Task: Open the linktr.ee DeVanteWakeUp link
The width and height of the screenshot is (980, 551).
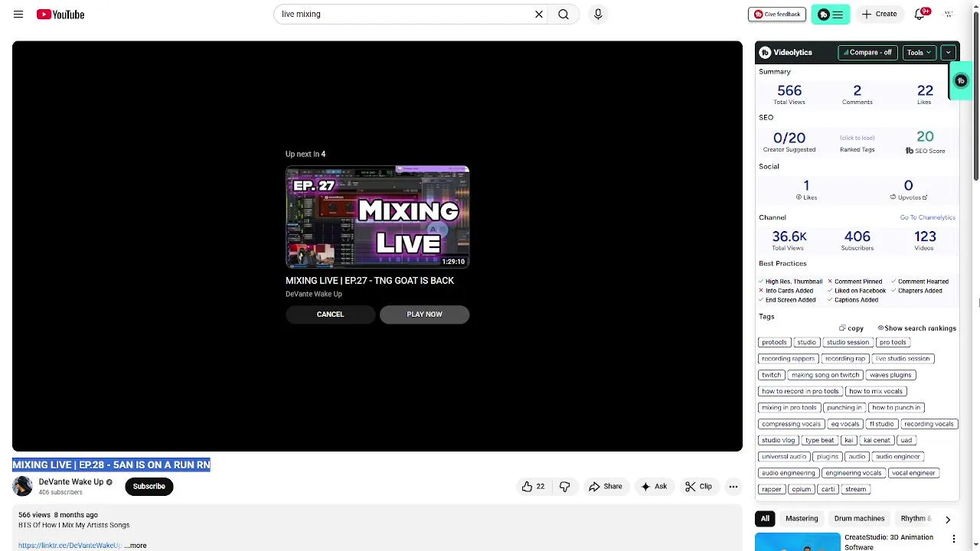Action: click(70, 546)
